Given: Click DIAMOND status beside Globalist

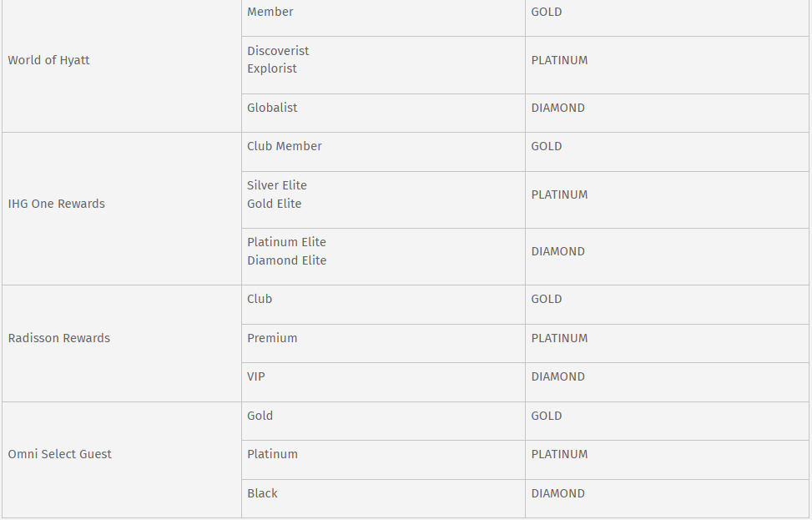Looking at the screenshot, I should click(557, 108).
